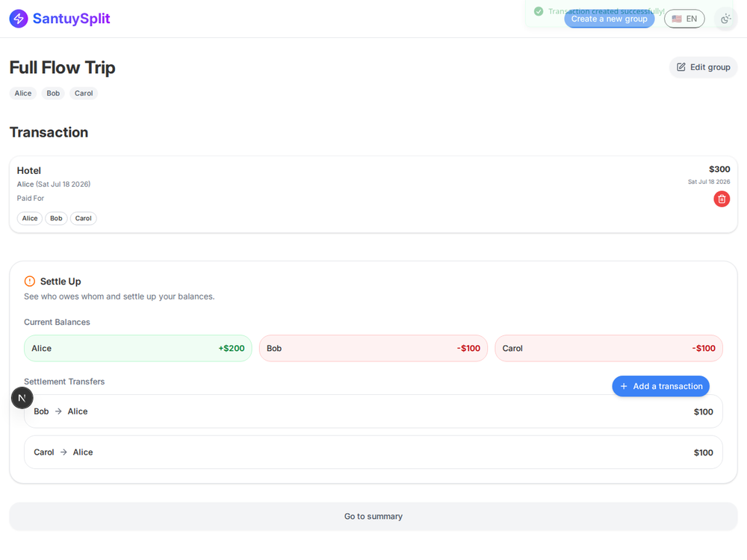Select Carol's -$100 balance card
The height and width of the screenshot is (560, 747).
[x=608, y=348]
